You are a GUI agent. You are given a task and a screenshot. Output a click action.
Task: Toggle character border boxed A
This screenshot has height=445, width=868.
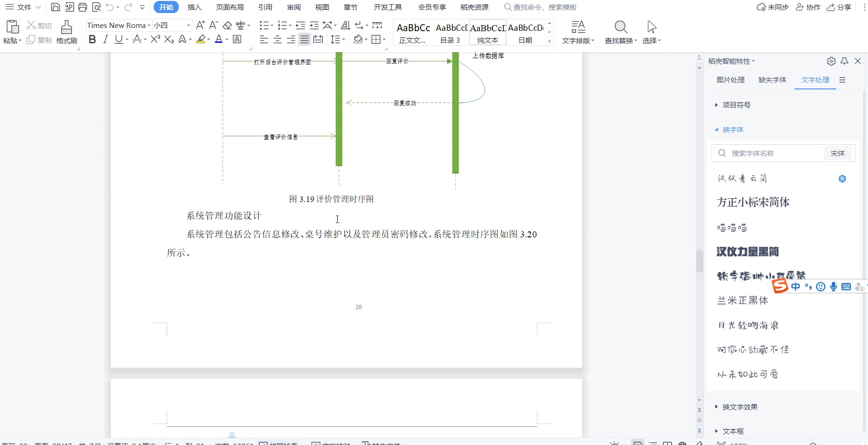point(237,40)
